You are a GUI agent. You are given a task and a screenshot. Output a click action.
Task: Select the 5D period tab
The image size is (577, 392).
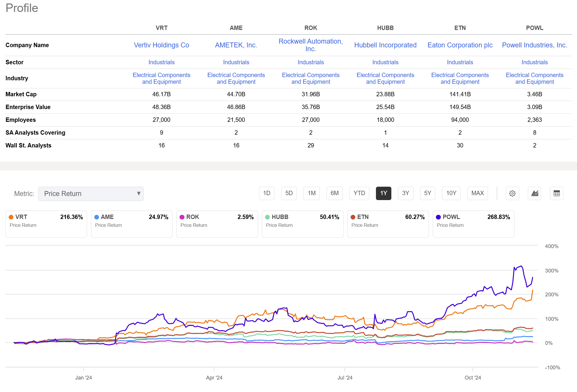pos(289,193)
